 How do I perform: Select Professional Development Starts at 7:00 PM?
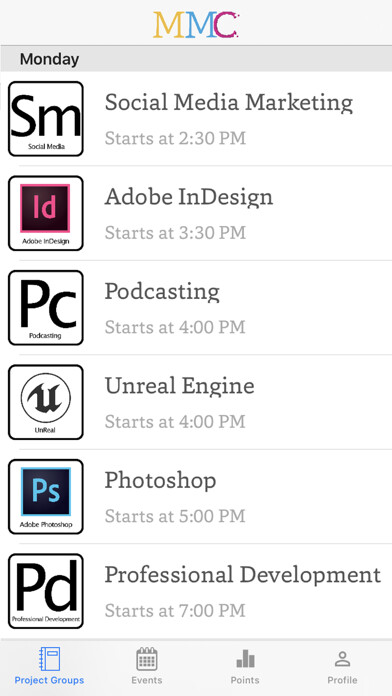[175, 611]
